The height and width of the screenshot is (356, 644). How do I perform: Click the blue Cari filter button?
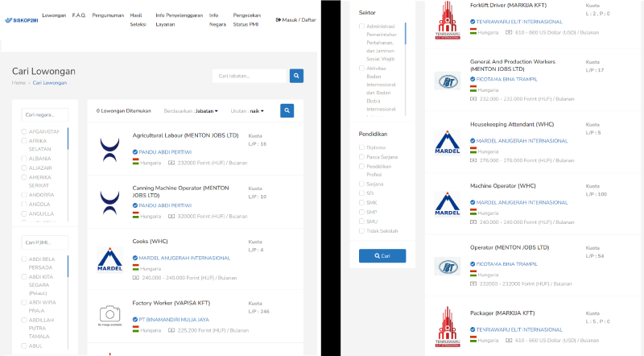[382, 255]
